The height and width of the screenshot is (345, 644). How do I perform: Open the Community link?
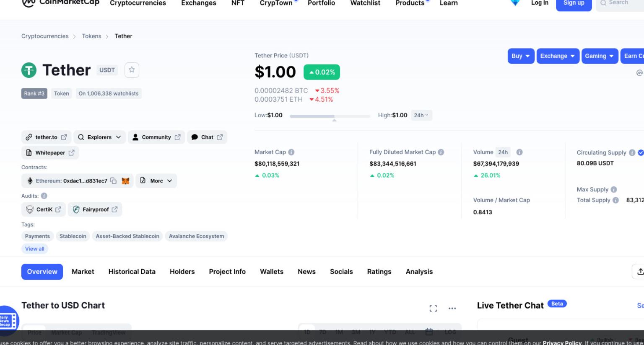click(x=156, y=137)
